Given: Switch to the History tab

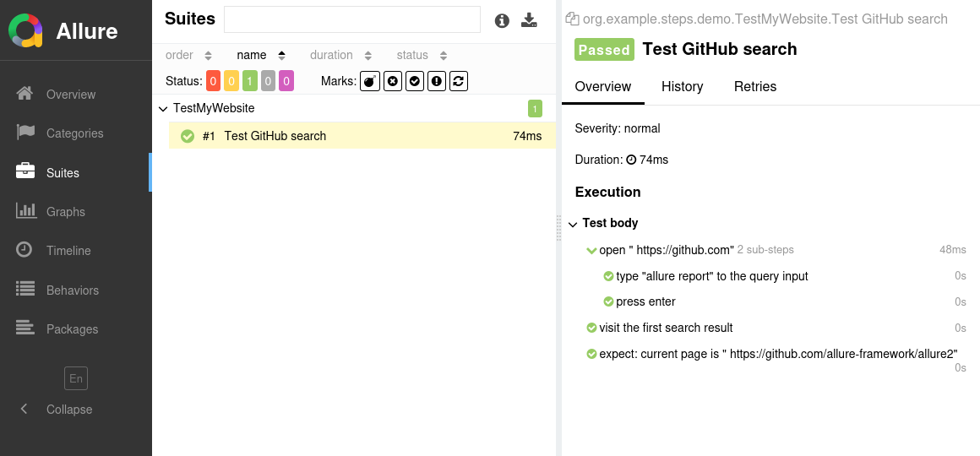Looking at the screenshot, I should coord(682,86).
